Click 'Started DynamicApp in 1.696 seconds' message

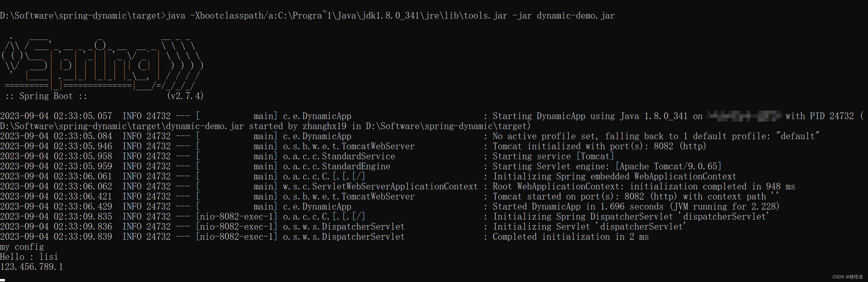[x=578, y=206]
